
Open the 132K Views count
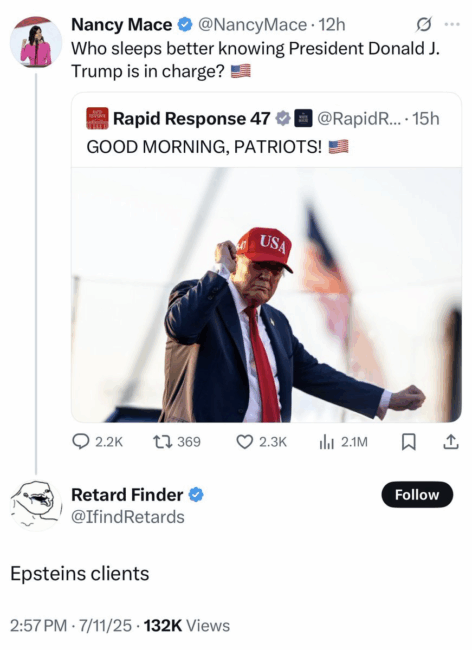[186, 626]
